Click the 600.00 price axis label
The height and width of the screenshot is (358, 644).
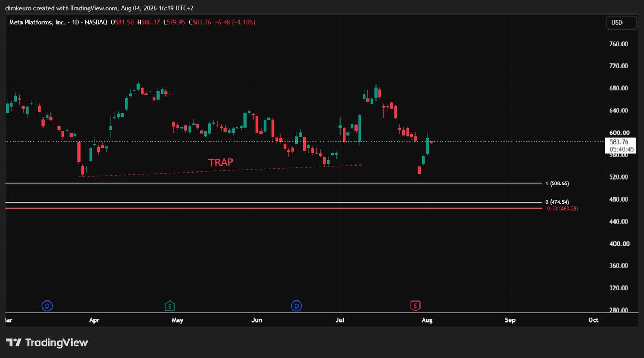[619, 133]
